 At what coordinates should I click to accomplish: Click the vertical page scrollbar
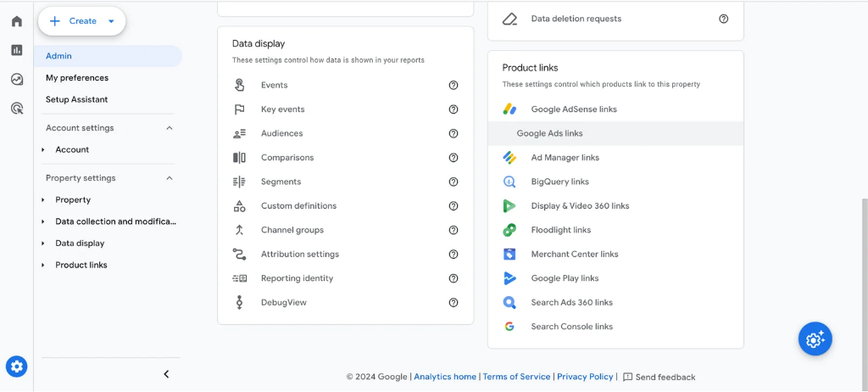pos(864,280)
